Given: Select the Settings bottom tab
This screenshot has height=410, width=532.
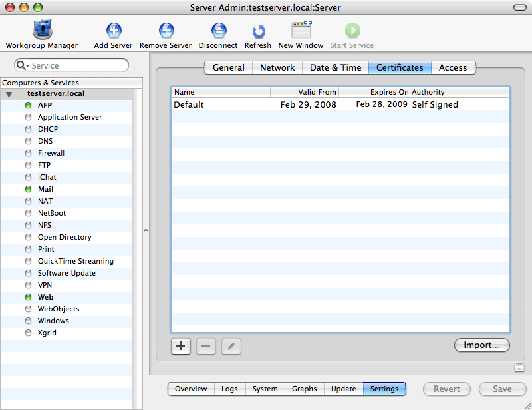Looking at the screenshot, I should tap(384, 389).
